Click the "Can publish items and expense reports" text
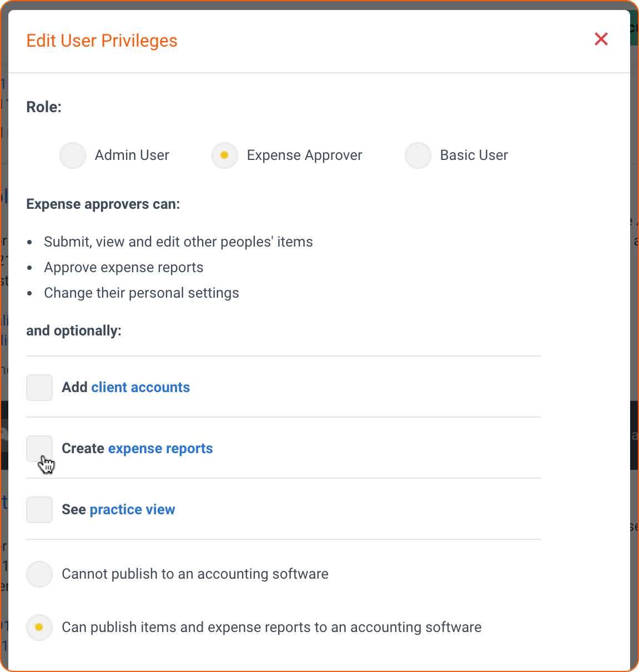This screenshot has height=672, width=639. [271, 628]
